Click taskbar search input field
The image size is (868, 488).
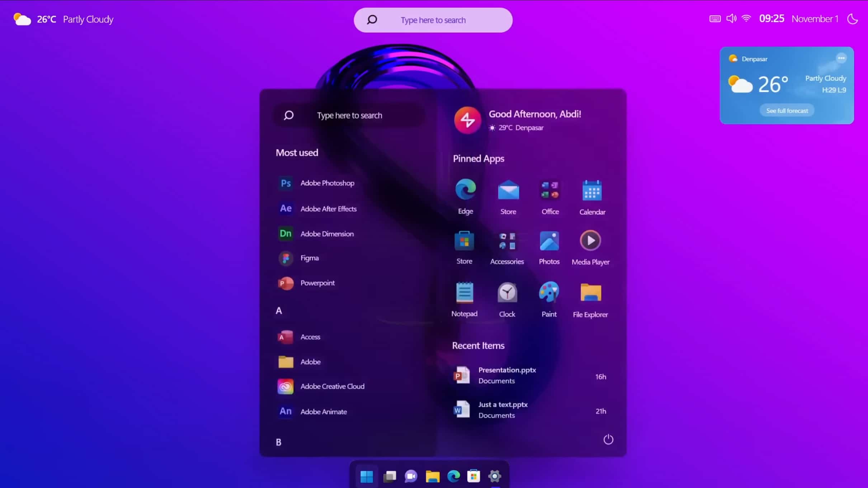click(x=434, y=20)
